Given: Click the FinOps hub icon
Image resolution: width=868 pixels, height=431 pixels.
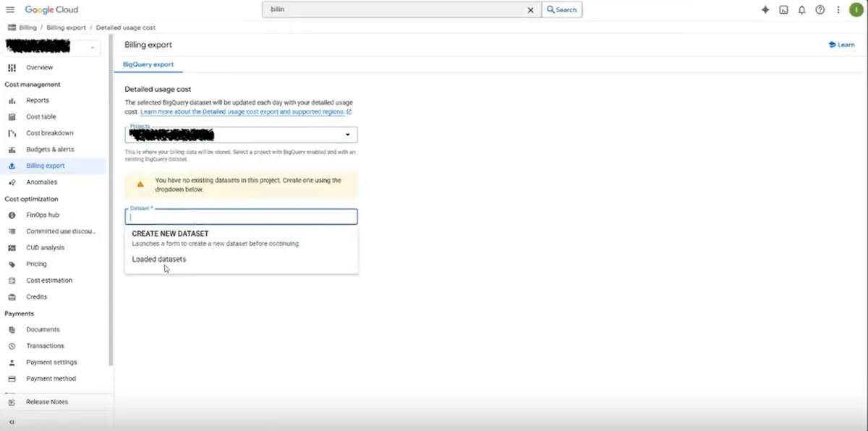Looking at the screenshot, I should click(12, 215).
